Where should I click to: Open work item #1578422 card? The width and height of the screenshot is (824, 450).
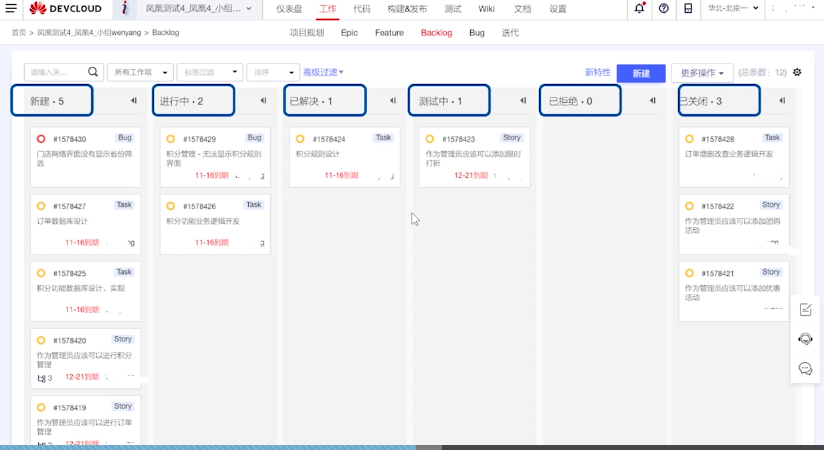pyautogui.click(x=734, y=224)
